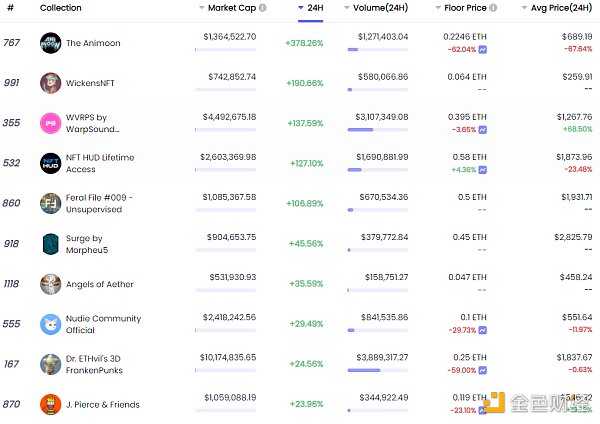
Task: Click the Angels of Aether avatar
Action: tap(51, 284)
